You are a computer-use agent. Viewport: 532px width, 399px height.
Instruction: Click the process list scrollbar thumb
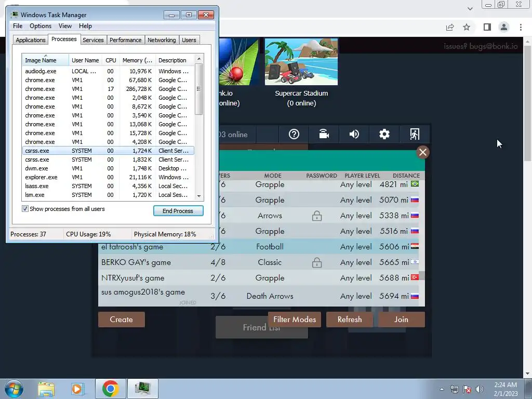coord(199,89)
